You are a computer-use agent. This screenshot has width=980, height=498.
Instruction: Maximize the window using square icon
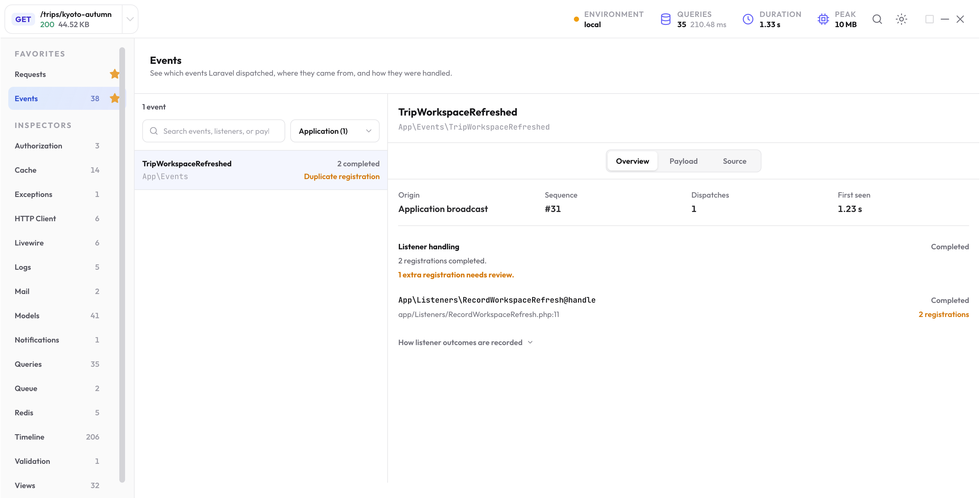[x=929, y=19]
